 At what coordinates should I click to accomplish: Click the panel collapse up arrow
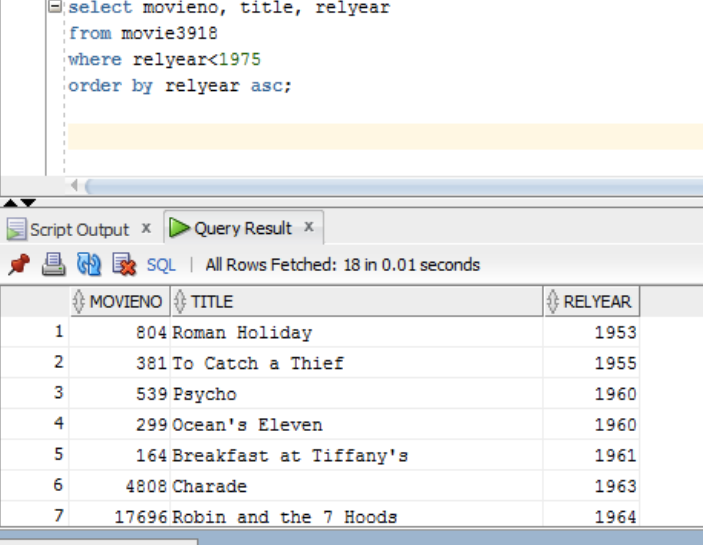coord(10,203)
